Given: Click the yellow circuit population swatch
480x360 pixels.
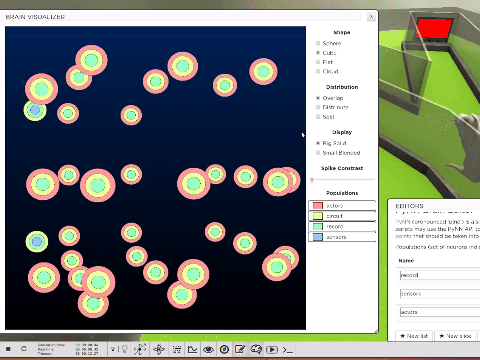Looking at the screenshot, I should tap(318, 216).
